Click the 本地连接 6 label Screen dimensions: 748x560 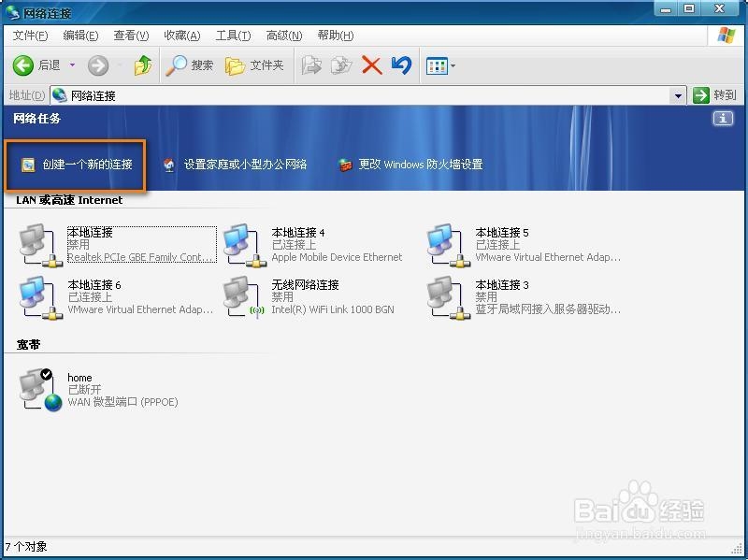click(94, 285)
